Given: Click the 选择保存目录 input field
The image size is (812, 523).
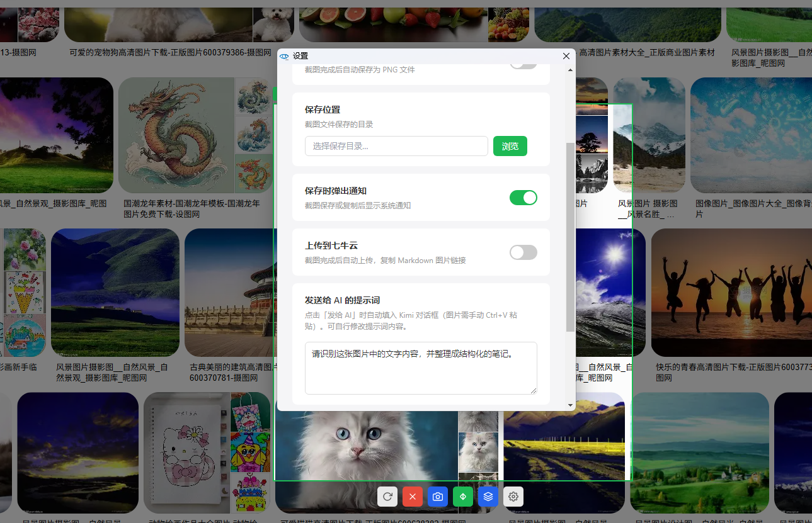Looking at the screenshot, I should (396, 146).
